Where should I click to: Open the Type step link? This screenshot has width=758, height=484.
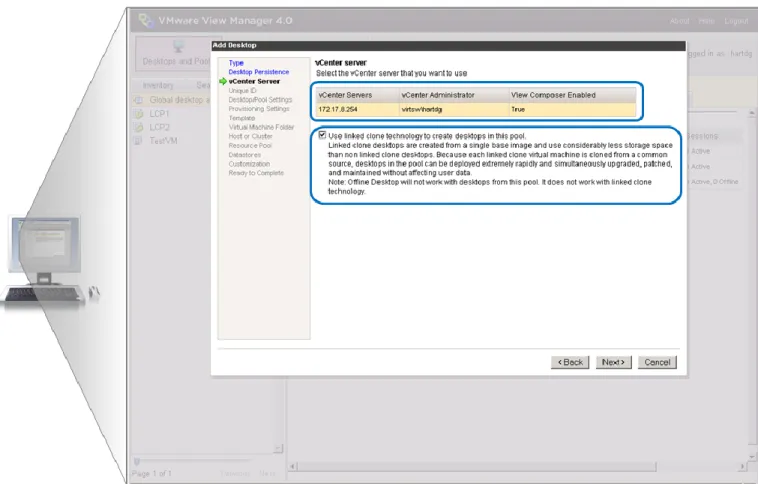click(236, 63)
